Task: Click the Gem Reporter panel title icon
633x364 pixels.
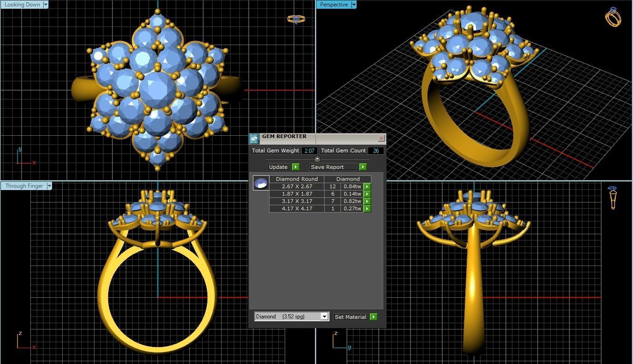Action: (254, 139)
